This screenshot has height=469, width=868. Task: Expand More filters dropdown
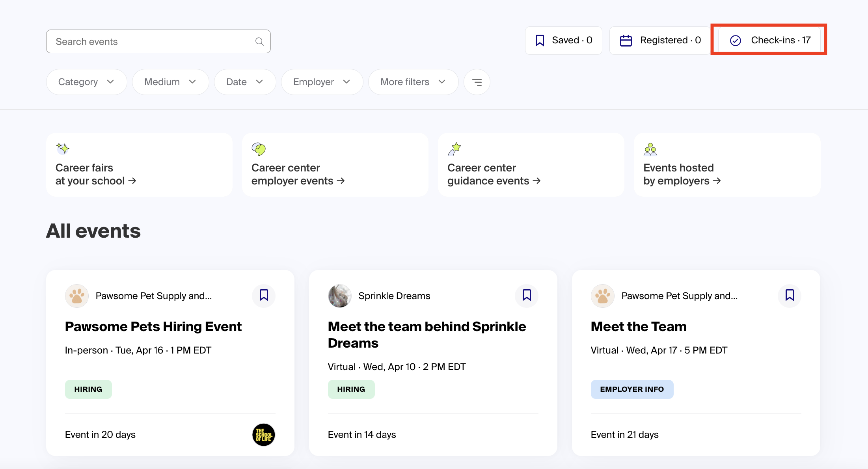click(x=413, y=82)
